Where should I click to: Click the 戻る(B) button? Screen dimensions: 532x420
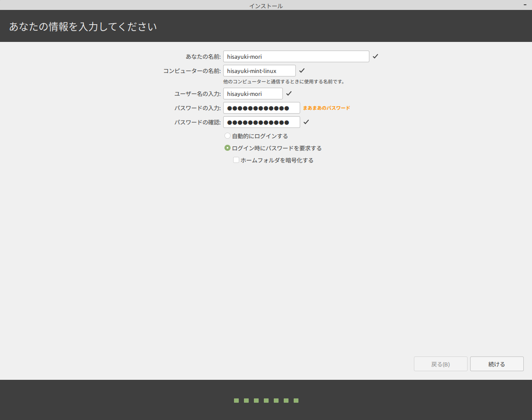[x=441, y=364]
